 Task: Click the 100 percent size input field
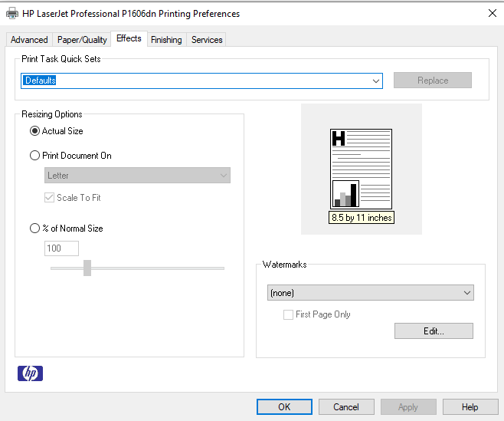(61, 248)
